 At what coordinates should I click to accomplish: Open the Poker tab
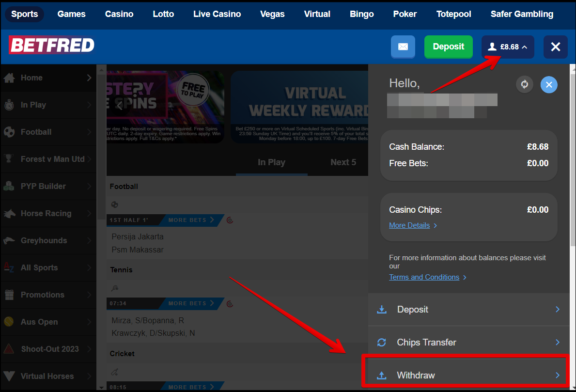point(405,14)
